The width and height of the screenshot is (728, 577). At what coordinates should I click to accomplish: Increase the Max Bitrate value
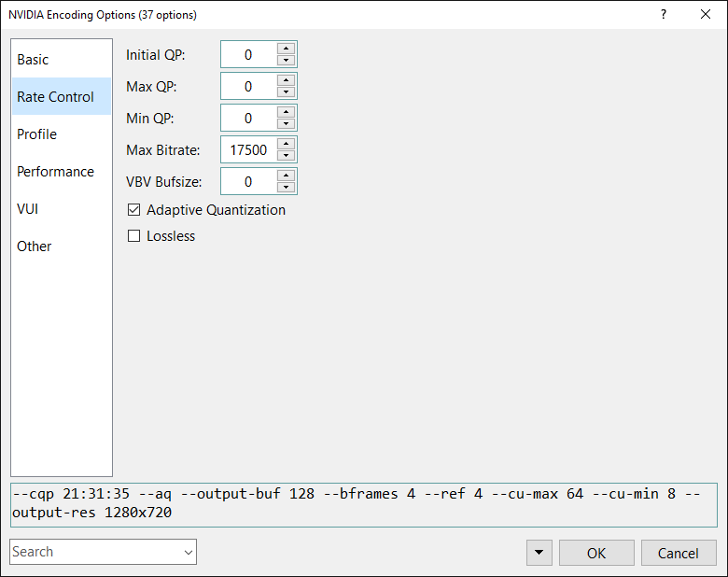(x=286, y=144)
